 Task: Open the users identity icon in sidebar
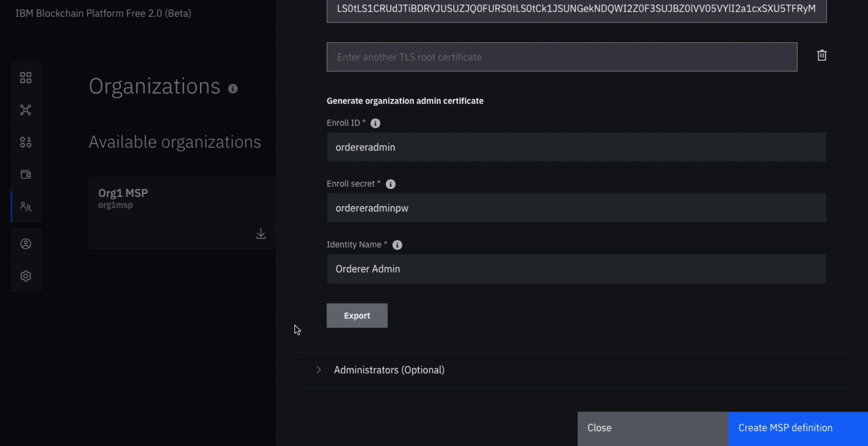pos(25,244)
